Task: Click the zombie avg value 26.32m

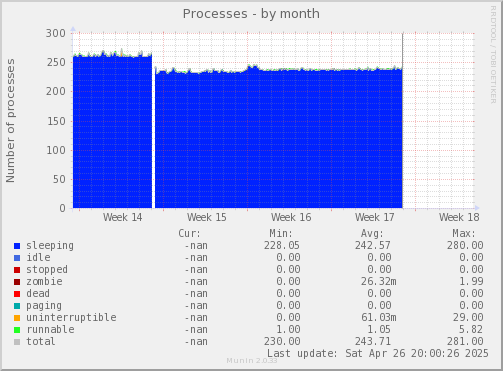Action: (379, 281)
